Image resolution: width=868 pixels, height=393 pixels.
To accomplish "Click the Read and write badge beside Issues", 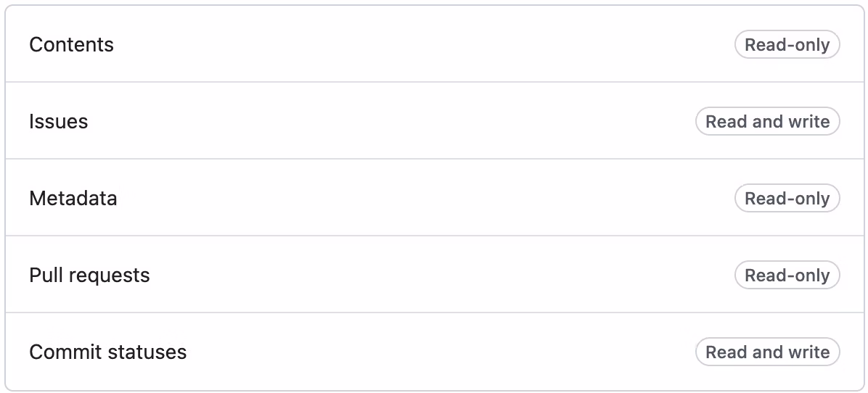I will pos(767,122).
